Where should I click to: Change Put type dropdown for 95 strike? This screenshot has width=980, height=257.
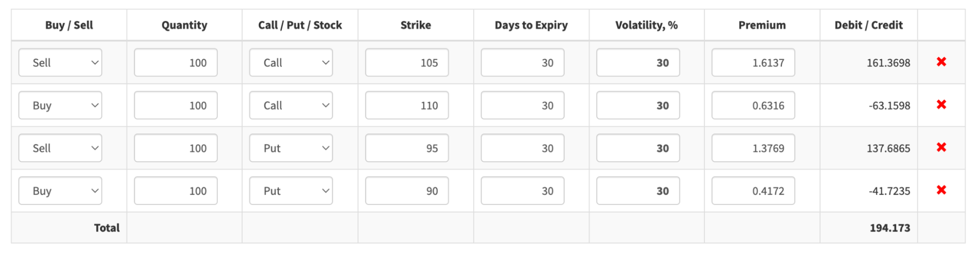(291, 148)
